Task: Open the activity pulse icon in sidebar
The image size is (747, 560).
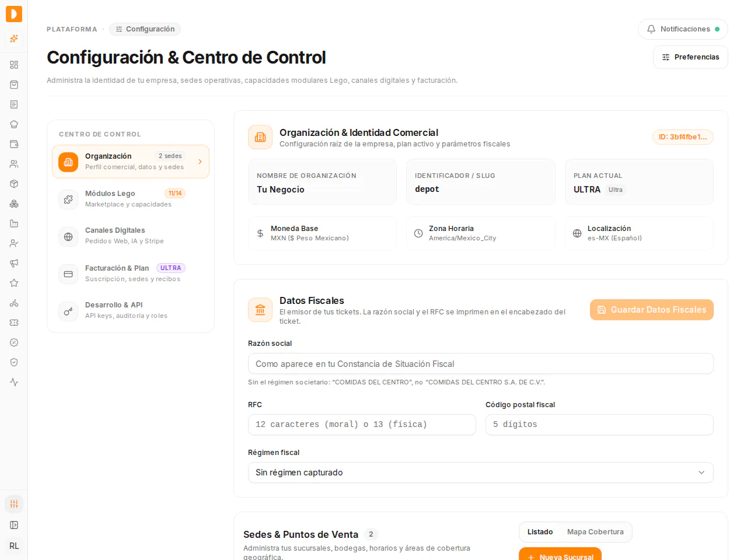Action: [14, 382]
